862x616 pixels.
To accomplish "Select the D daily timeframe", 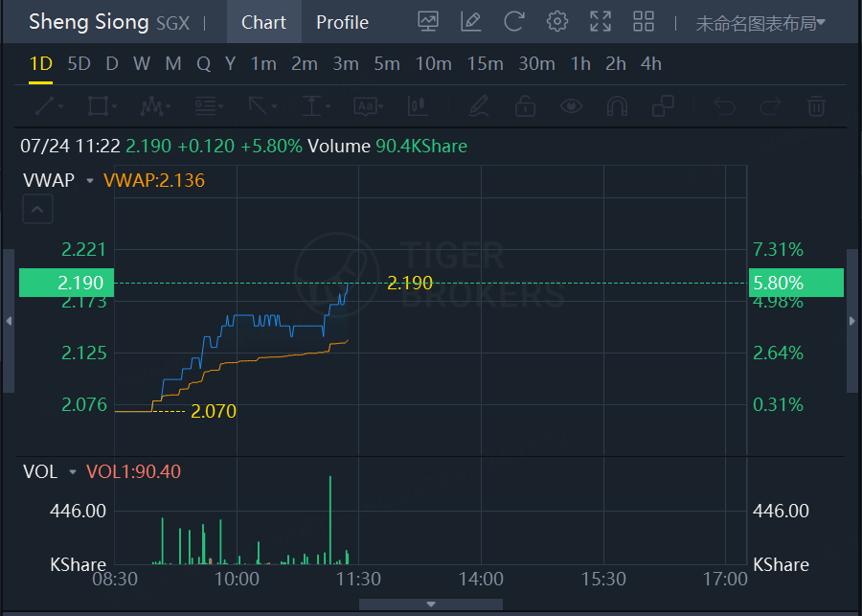I will pyautogui.click(x=112, y=64).
